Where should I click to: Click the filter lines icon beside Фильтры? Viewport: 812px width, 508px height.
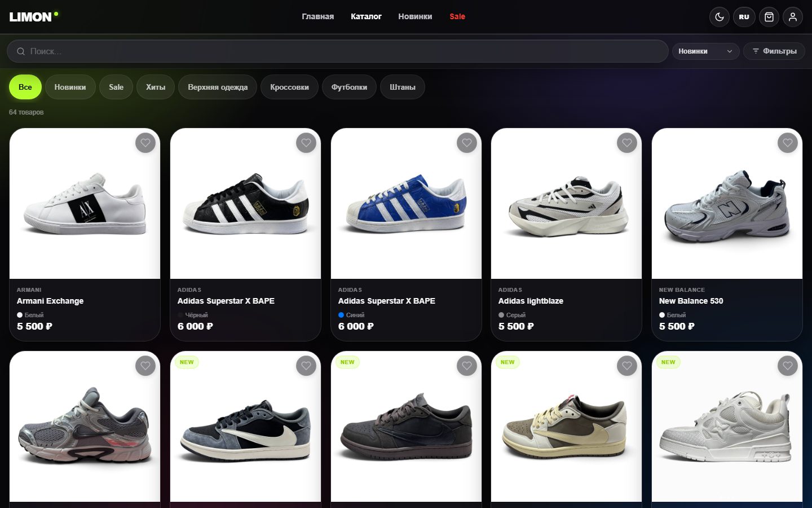pyautogui.click(x=756, y=51)
